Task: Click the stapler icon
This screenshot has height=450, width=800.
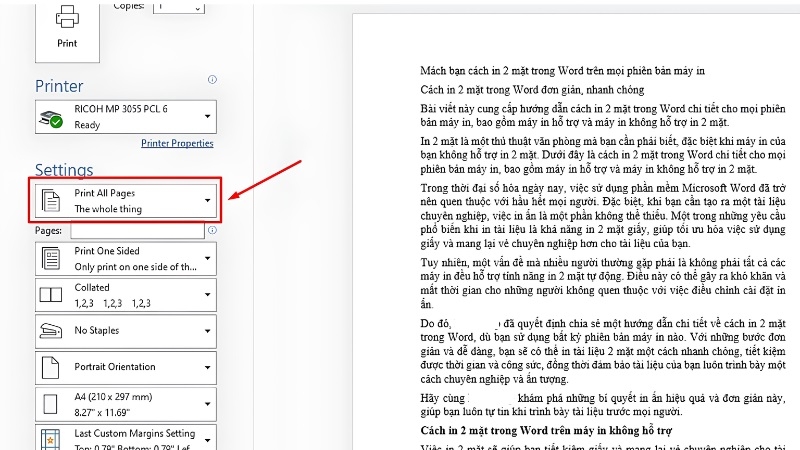Action: (51, 331)
